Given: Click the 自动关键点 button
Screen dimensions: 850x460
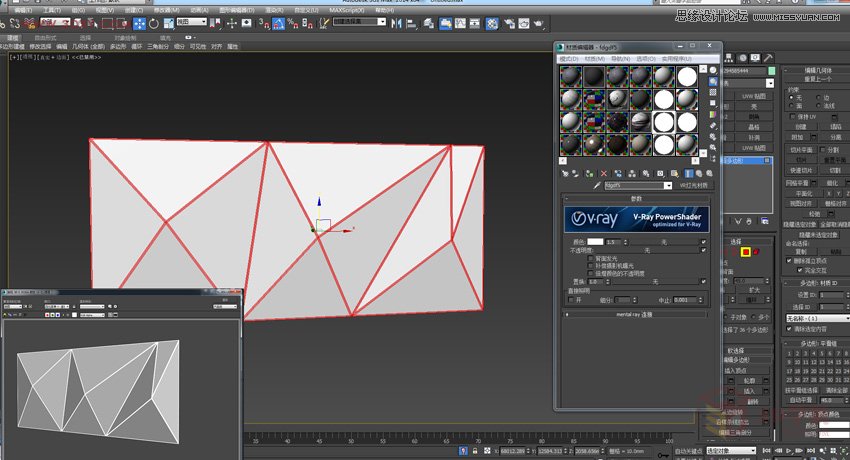Looking at the screenshot, I should point(688,451).
